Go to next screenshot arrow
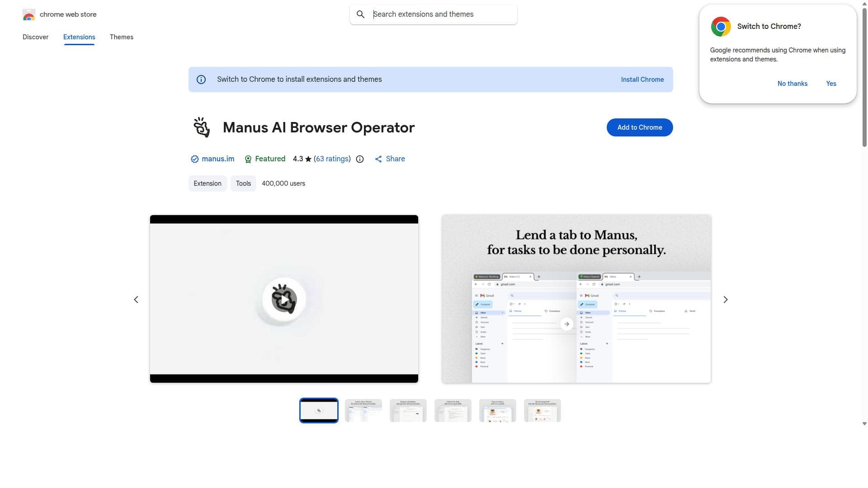868x488 pixels. point(726,300)
